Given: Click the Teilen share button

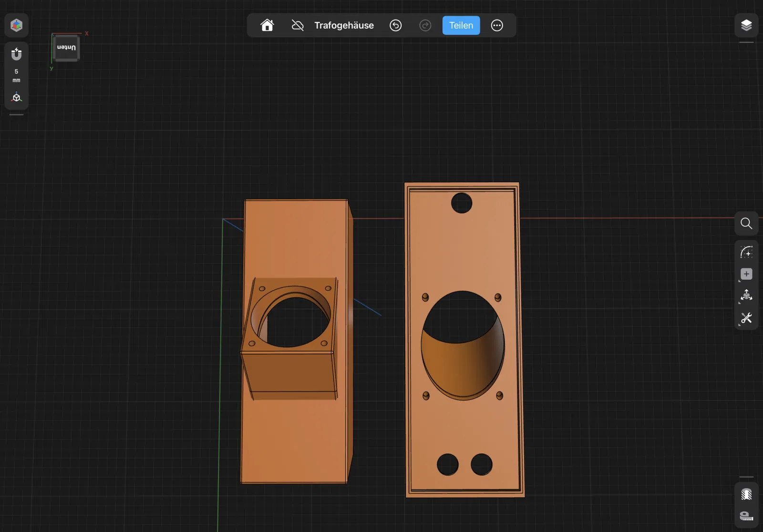Looking at the screenshot, I should point(461,25).
